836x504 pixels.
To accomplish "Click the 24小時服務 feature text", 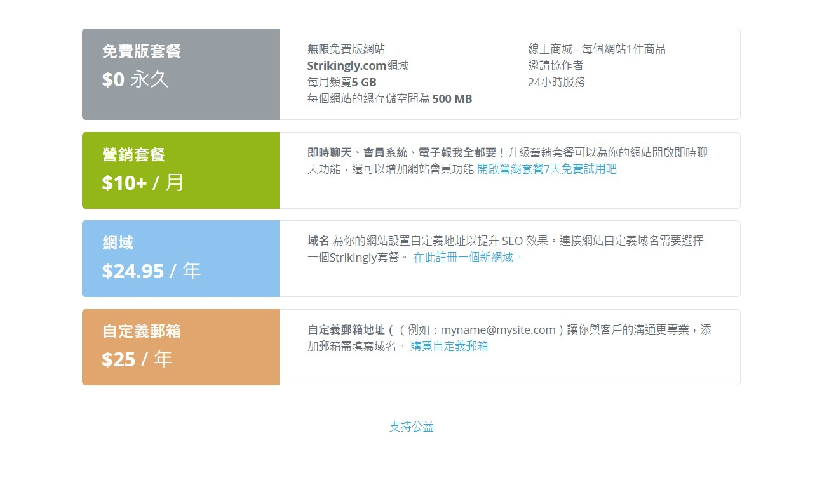I will (x=554, y=82).
